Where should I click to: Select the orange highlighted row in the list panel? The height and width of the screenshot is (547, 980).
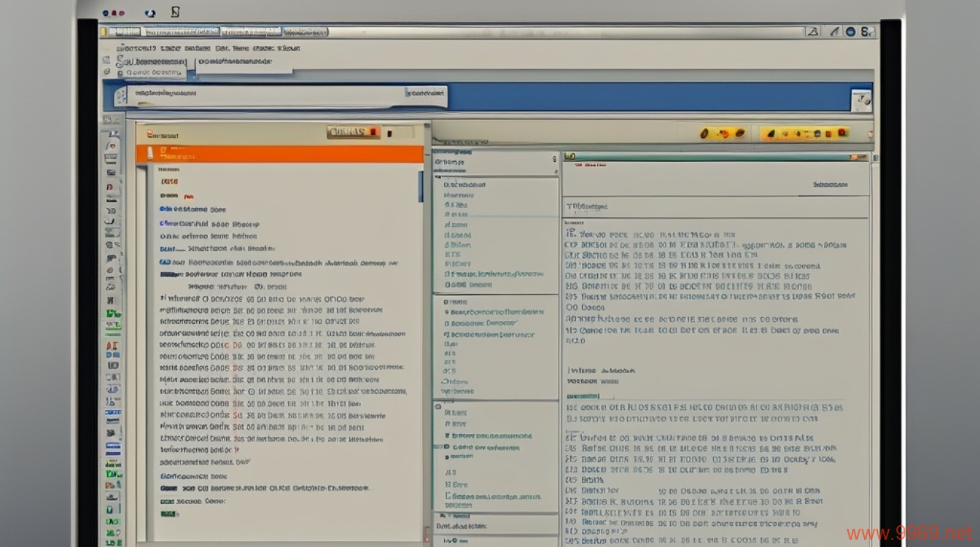(280, 154)
